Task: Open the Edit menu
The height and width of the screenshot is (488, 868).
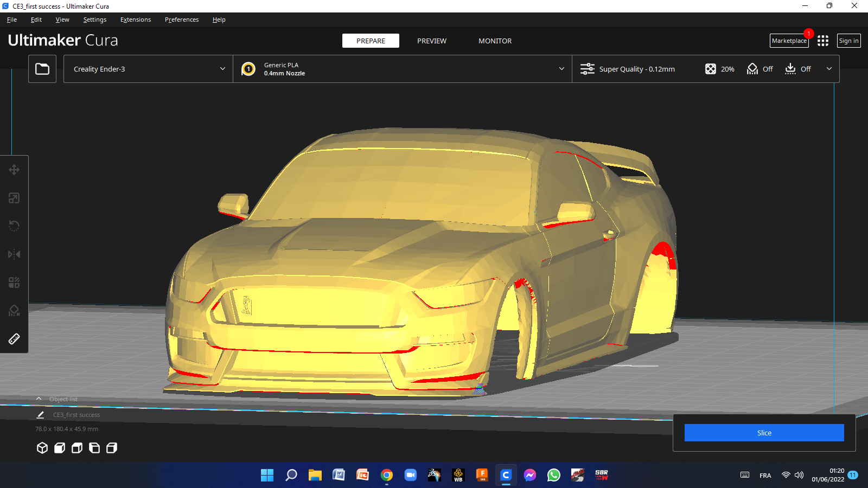Action: click(x=36, y=20)
